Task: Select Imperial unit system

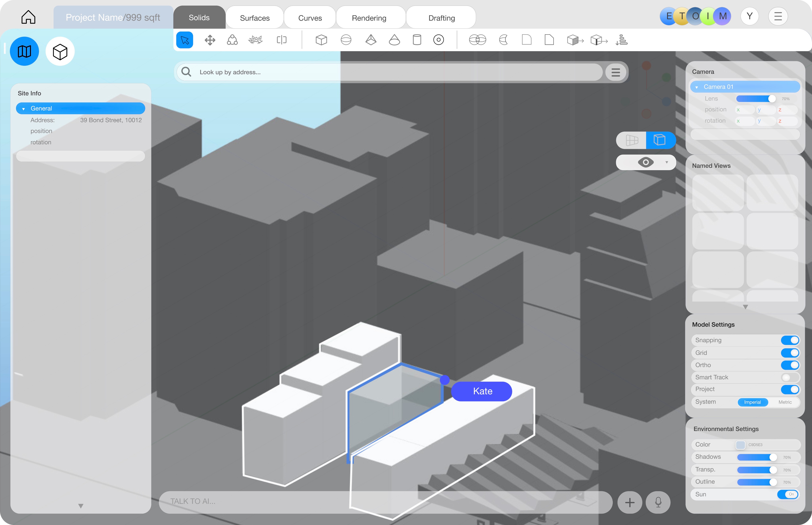Action: (x=752, y=402)
